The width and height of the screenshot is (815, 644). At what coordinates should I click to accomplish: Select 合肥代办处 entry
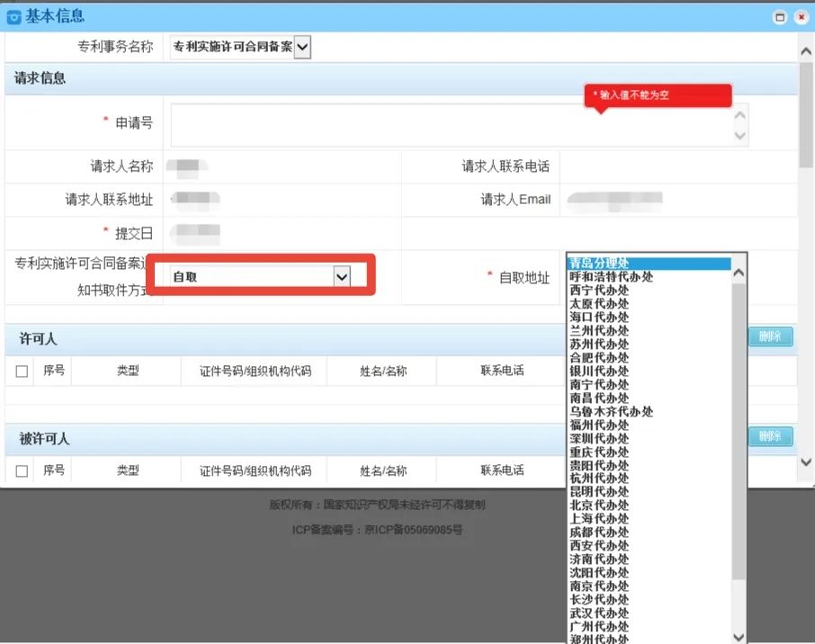(649, 358)
